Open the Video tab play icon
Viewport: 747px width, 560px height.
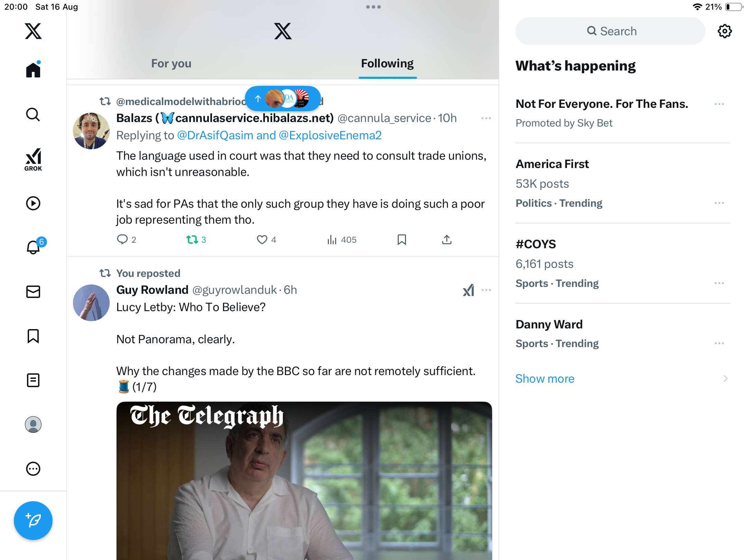[33, 203]
